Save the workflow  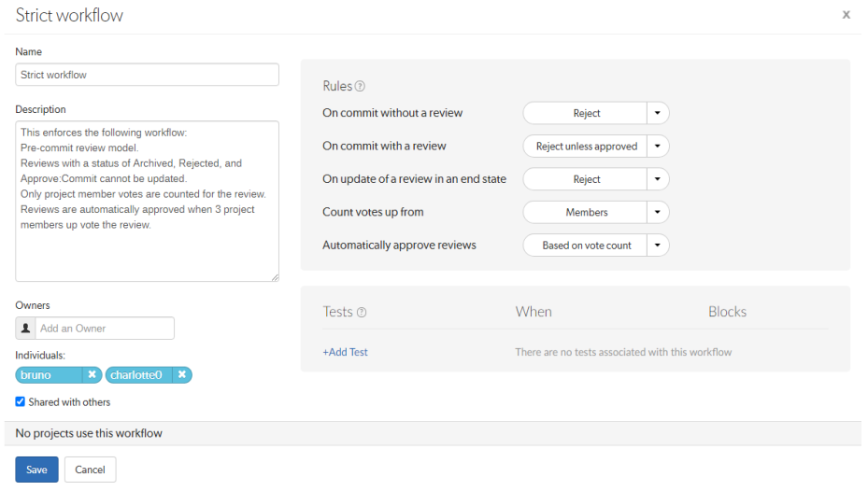click(36, 470)
